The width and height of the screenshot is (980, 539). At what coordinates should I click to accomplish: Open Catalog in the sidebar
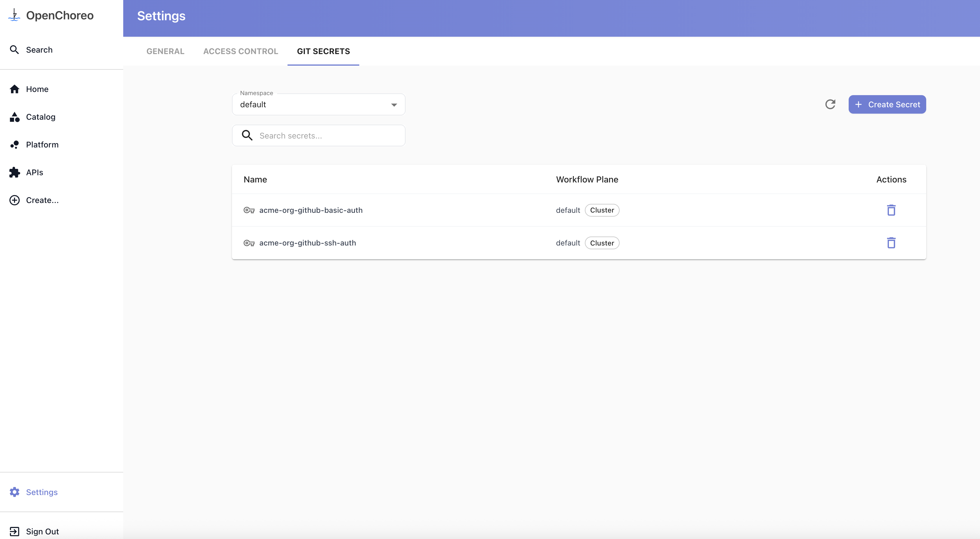(x=40, y=117)
